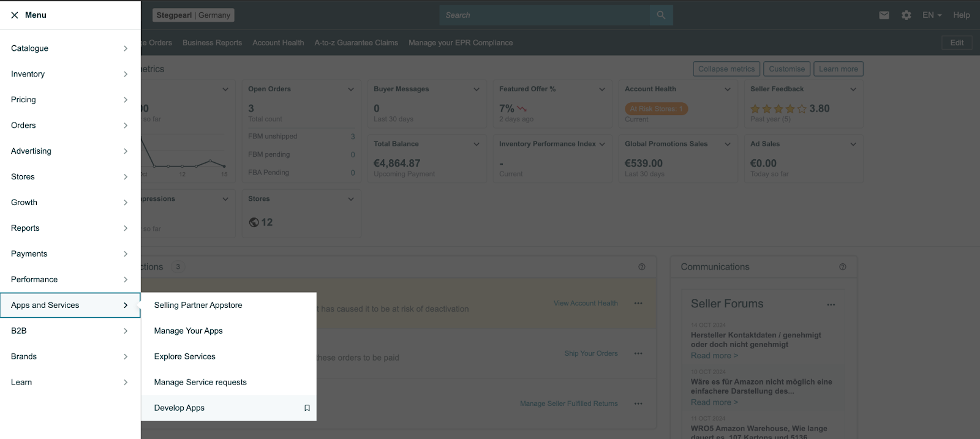
Task: Click Collapse metrics button
Action: (x=726, y=69)
